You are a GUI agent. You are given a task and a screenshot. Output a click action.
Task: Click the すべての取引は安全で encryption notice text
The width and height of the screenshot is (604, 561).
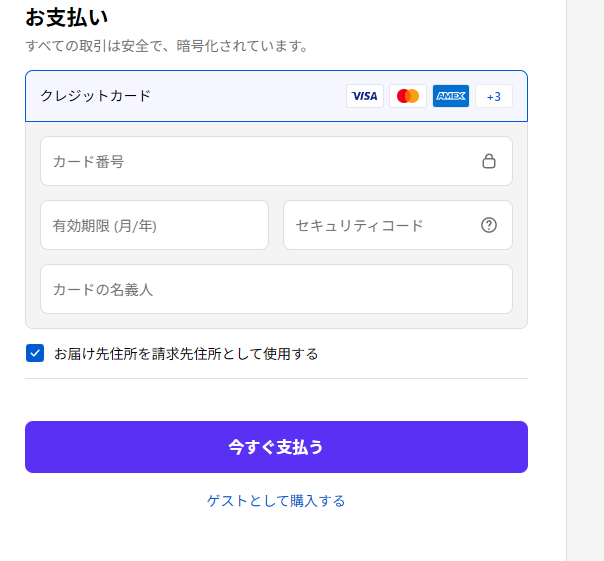(166, 46)
